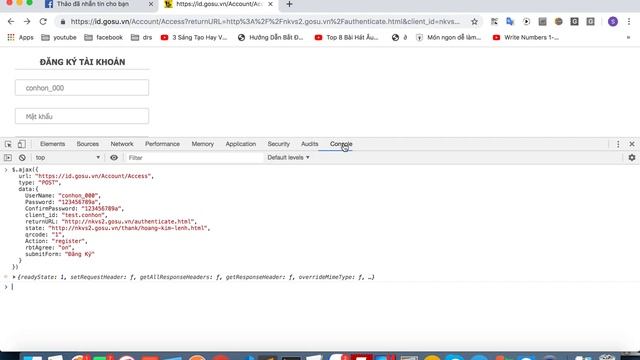Close the Facebook browser tab
The width and height of the screenshot is (640, 360).
(x=151, y=4)
